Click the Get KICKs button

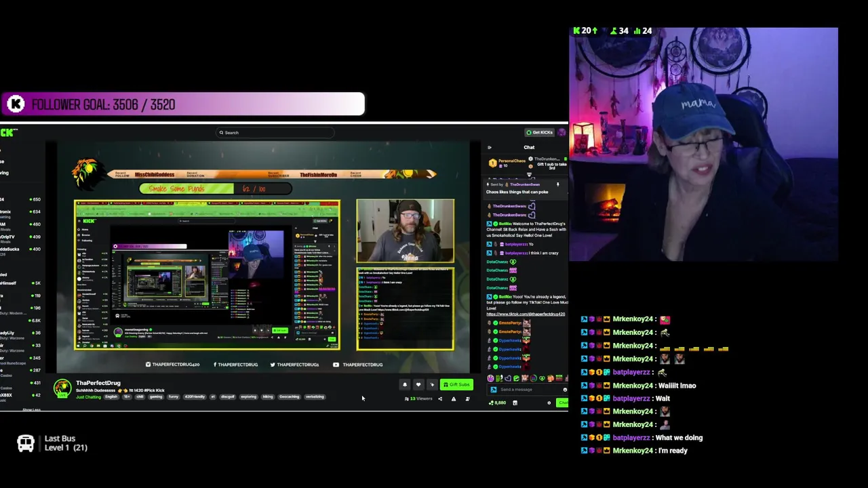[540, 132]
